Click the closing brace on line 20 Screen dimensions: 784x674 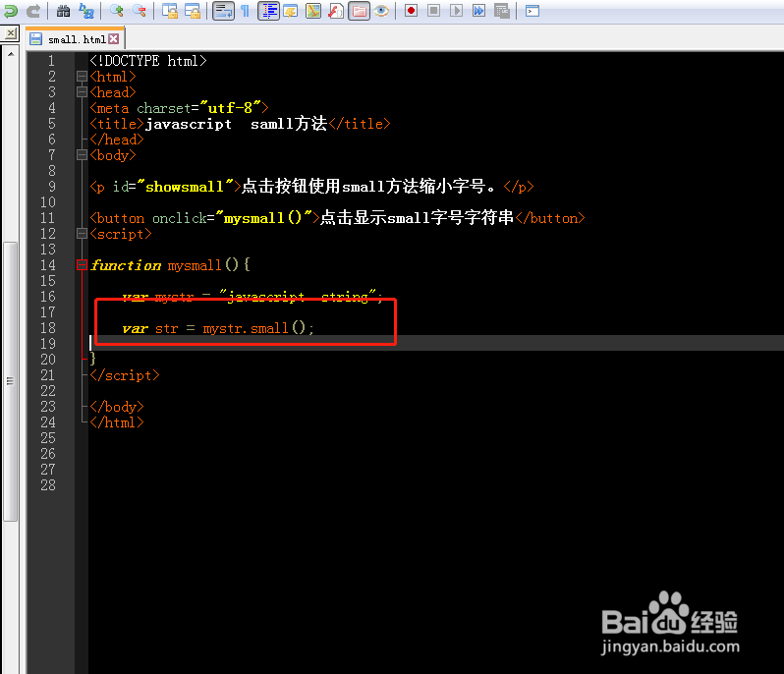[92, 359]
